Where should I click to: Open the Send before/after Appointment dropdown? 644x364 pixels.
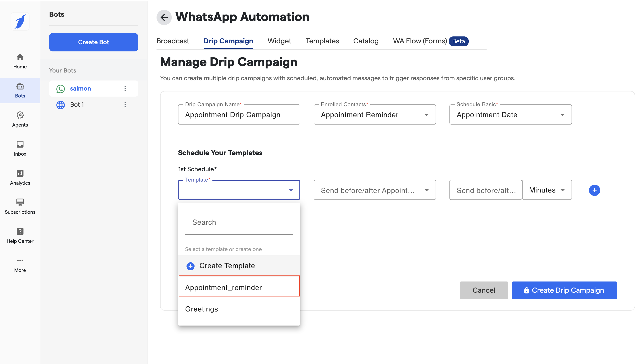(375, 190)
